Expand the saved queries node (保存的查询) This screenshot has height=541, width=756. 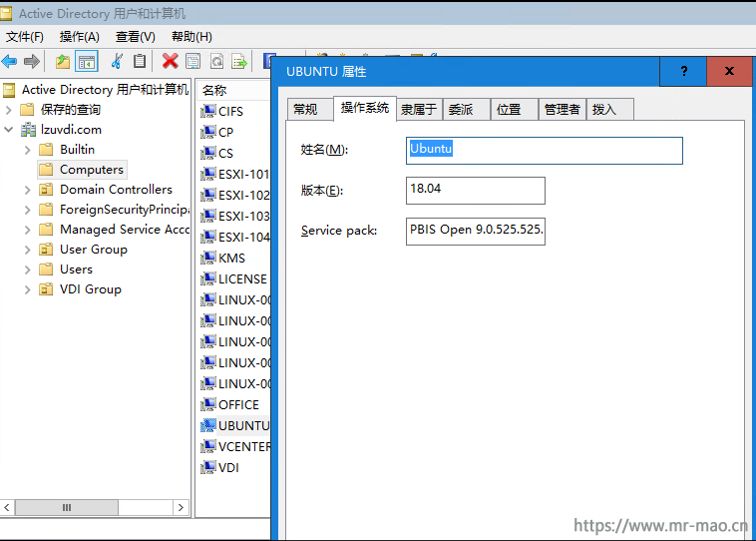(x=8, y=110)
